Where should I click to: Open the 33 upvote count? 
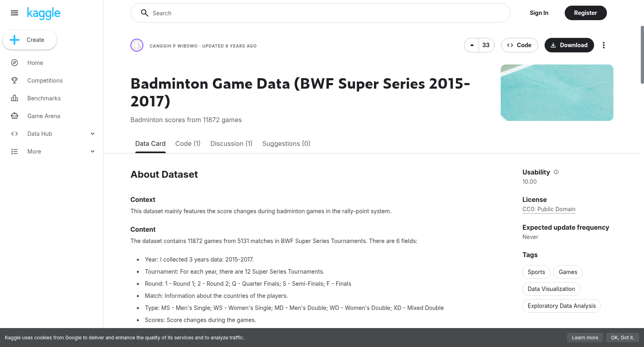pyautogui.click(x=486, y=45)
